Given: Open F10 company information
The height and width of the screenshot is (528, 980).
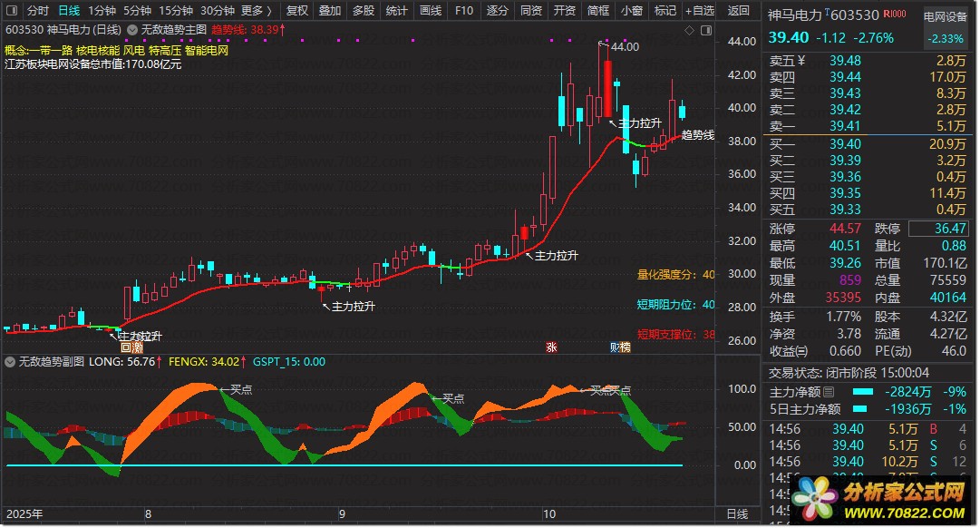Looking at the screenshot, I should tap(464, 11).
